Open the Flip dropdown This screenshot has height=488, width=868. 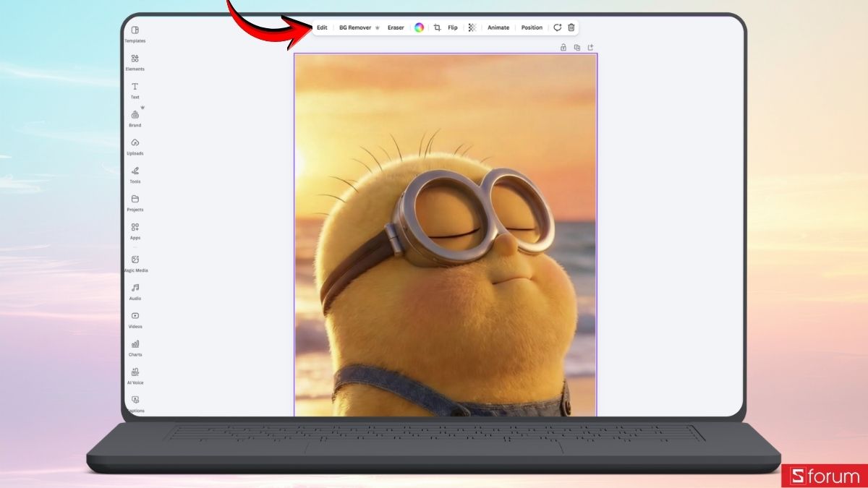tap(452, 27)
